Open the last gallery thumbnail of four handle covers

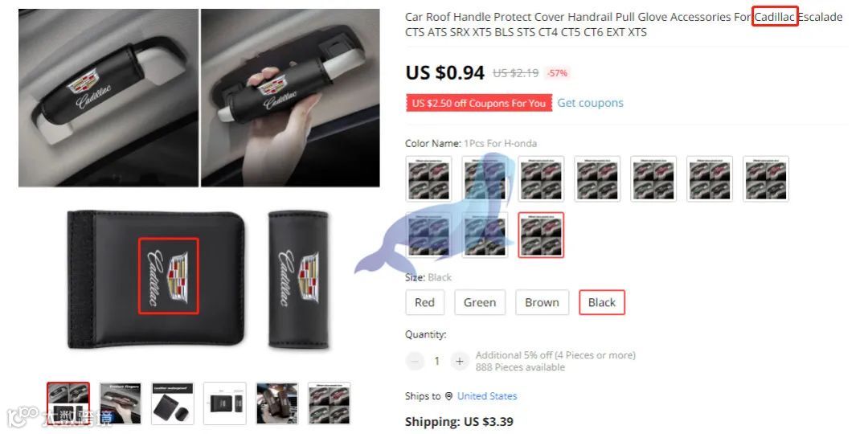click(x=330, y=403)
